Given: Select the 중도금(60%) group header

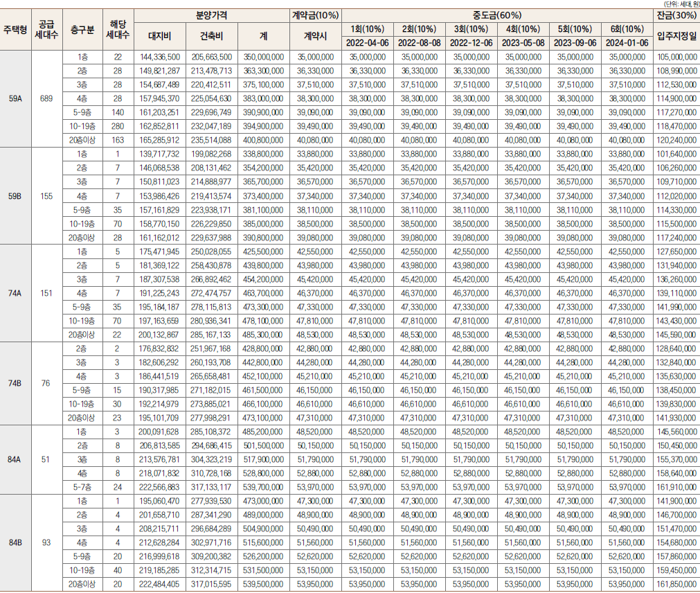Looking at the screenshot, I should point(497,15).
